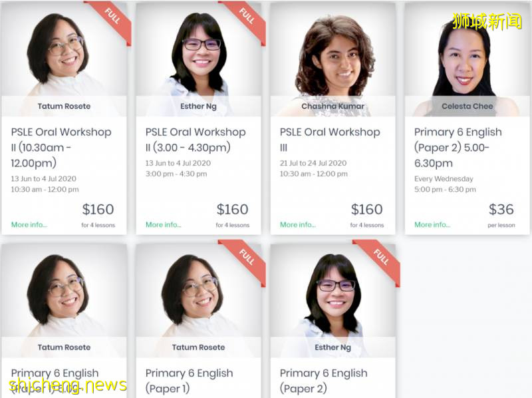Click the $160 price on PSLE Oral Workshop III
Screen dimensions: 532x398
366,210
